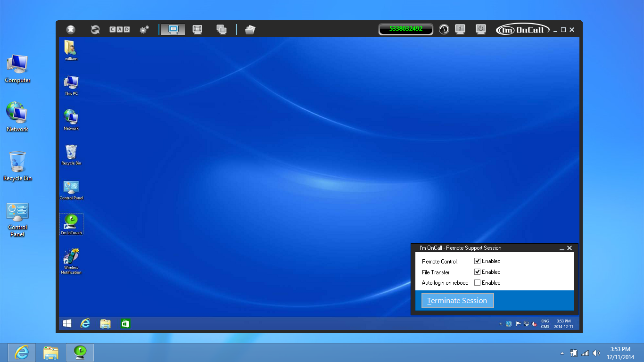Select the I'm InTouch desktop shortcut

pyautogui.click(x=71, y=224)
